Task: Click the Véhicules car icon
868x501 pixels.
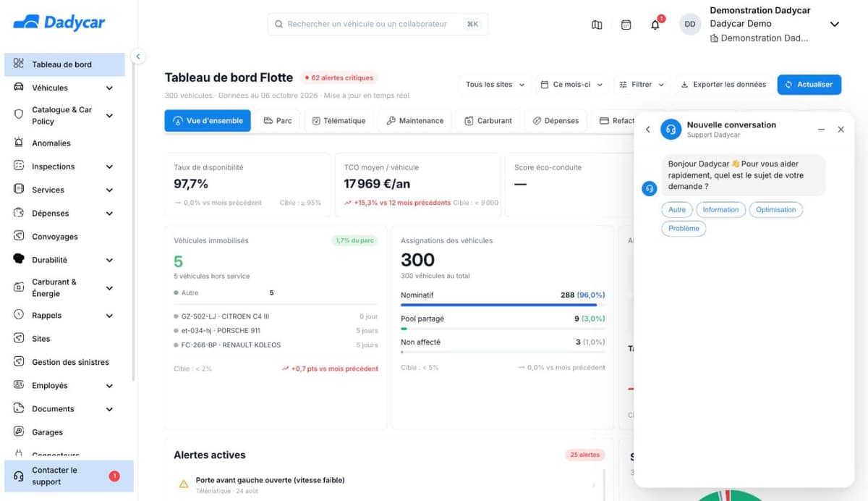Action: pos(19,88)
